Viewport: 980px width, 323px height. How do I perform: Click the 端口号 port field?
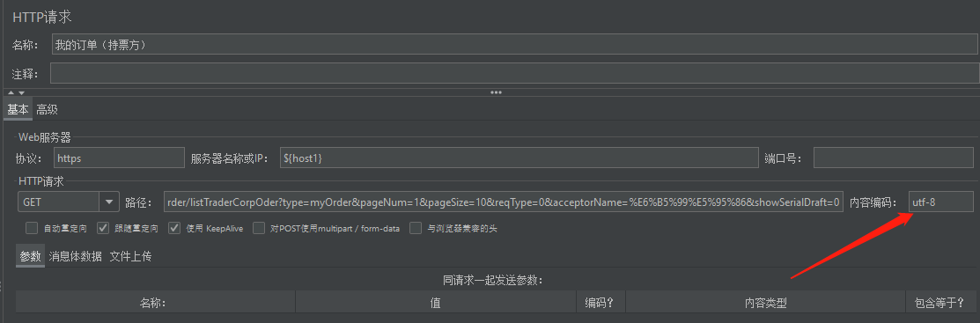pos(893,158)
